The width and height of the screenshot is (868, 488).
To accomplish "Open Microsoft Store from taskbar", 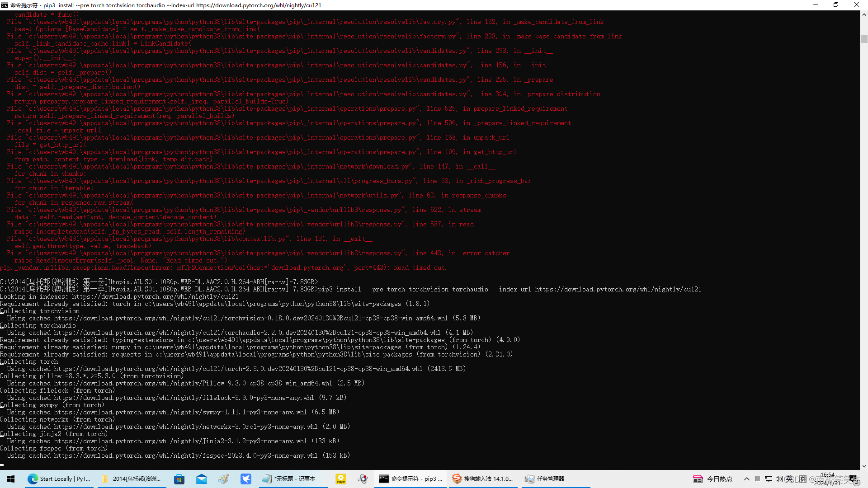I will [179, 479].
